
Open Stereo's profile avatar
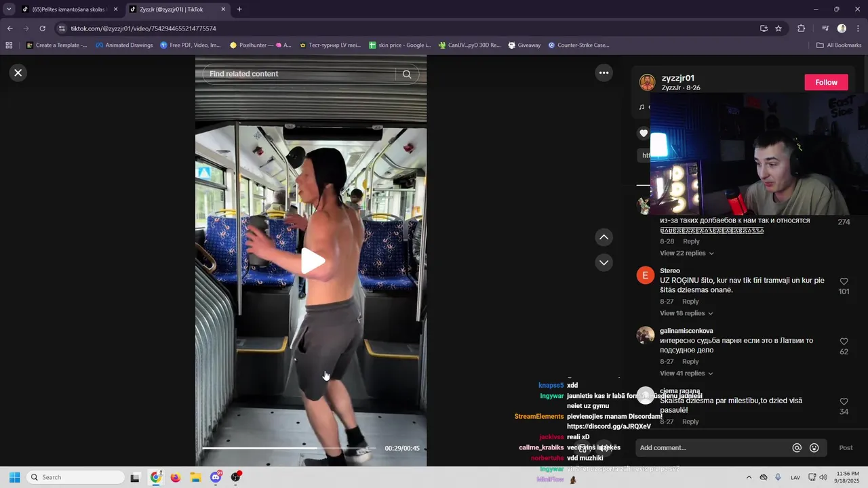(645, 275)
